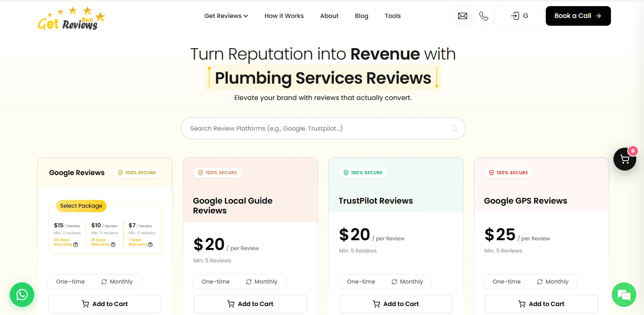
Task: Open the live chat widget
Action: (x=624, y=295)
